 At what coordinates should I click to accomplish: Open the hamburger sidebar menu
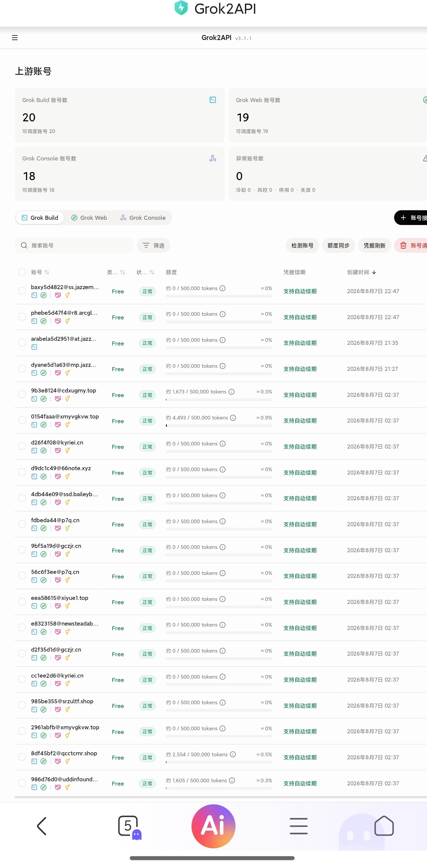15,38
